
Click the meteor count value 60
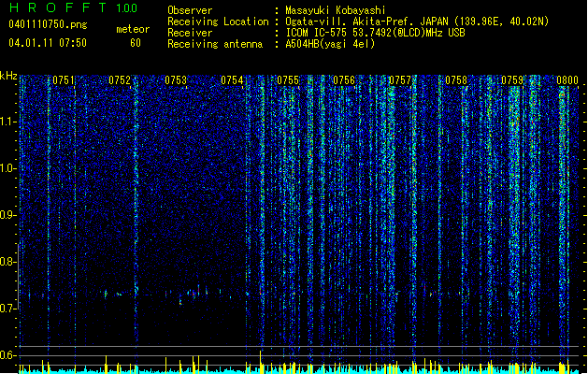pos(136,43)
